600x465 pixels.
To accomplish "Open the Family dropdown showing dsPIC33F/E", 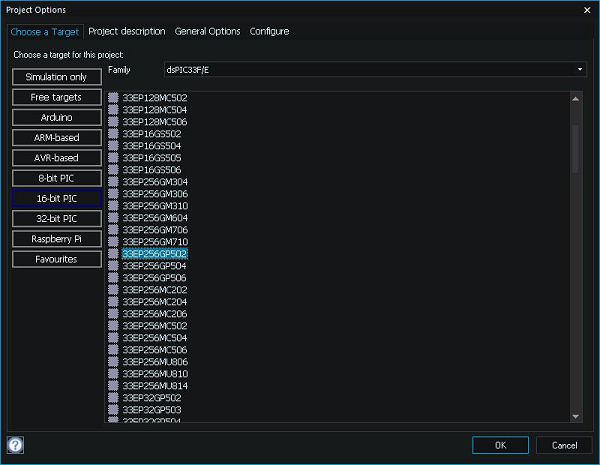I will tap(375, 70).
